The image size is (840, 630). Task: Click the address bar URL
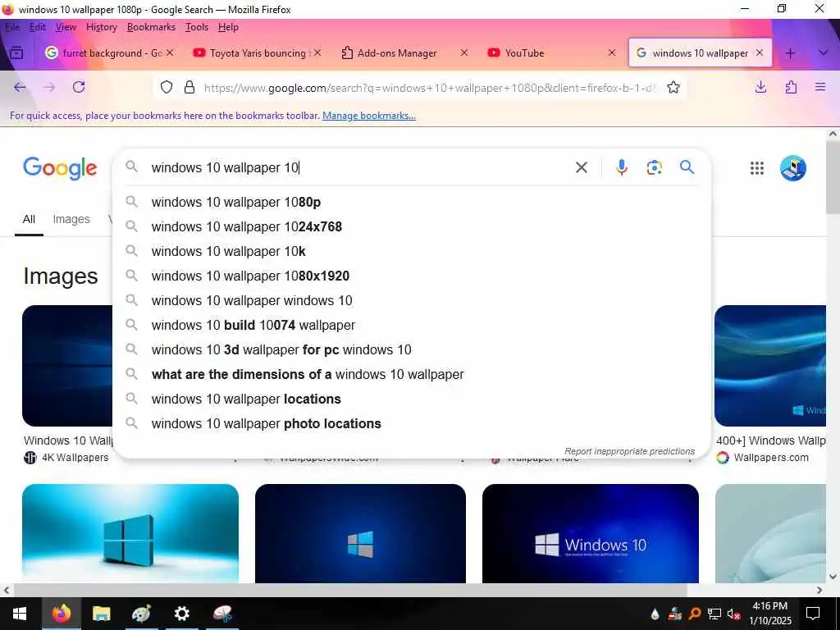coord(430,88)
